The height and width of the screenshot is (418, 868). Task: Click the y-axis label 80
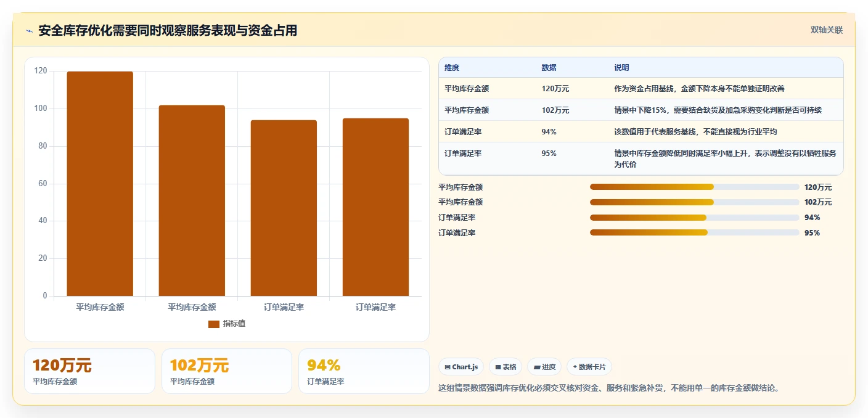click(43, 146)
